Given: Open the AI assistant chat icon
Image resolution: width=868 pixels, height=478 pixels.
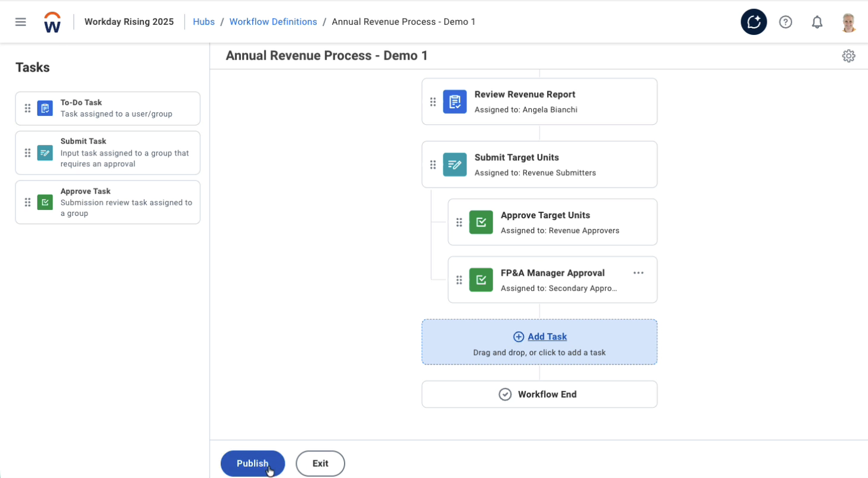Looking at the screenshot, I should (x=754, y=22).
